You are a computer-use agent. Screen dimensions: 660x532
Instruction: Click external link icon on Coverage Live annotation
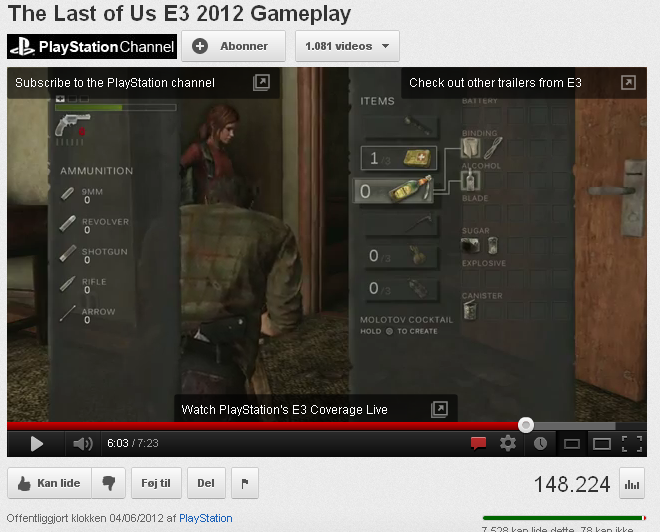439,409
